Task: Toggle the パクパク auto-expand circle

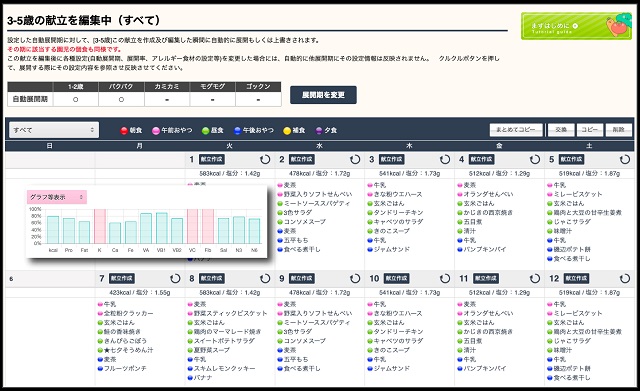Action: pyautogui.click(x=121, y=100)
